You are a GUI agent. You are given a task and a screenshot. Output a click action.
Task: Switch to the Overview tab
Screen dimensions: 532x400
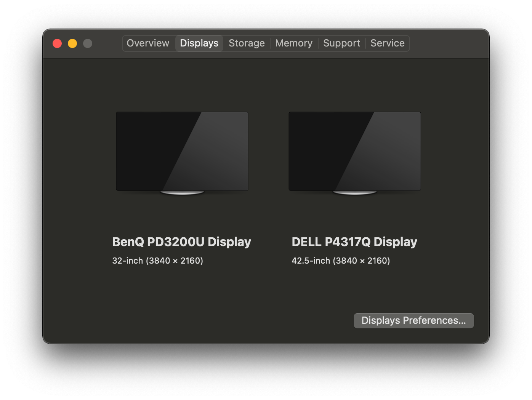(148, 43)
